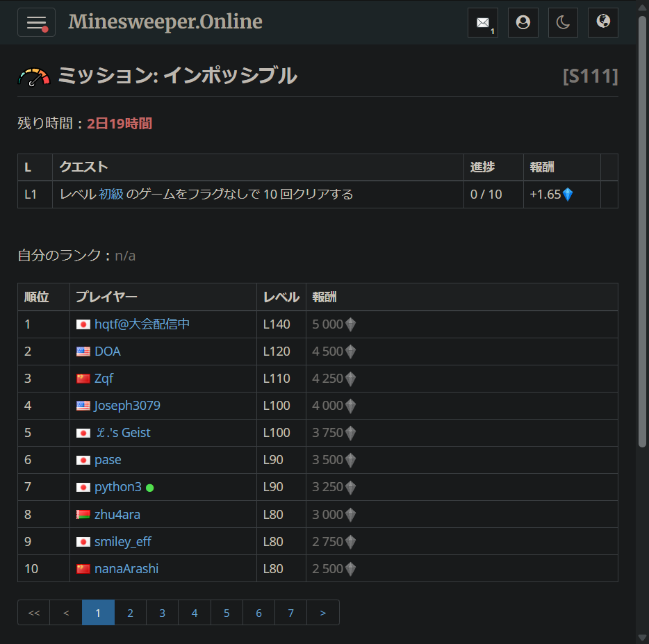Select pagination page 6
Image resolution: width=649 pixels, height=644 pixels.
(258, 613)
